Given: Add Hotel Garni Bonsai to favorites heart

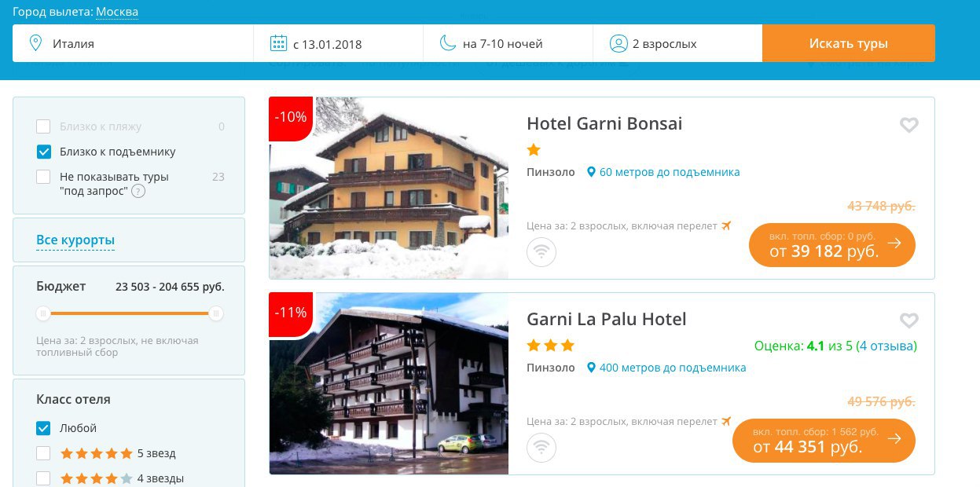Looking at the screenshot, I should pyautogui.click(x=908, y=125).
